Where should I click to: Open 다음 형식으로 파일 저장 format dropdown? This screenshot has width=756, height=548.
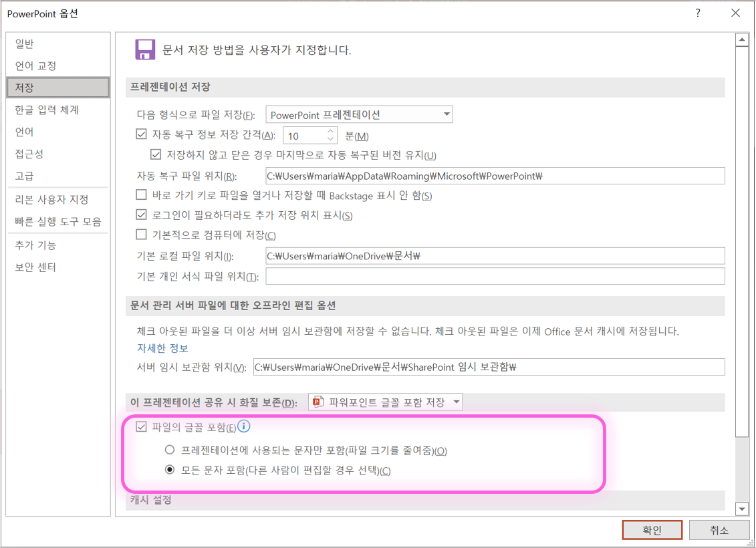click(359, 115)
